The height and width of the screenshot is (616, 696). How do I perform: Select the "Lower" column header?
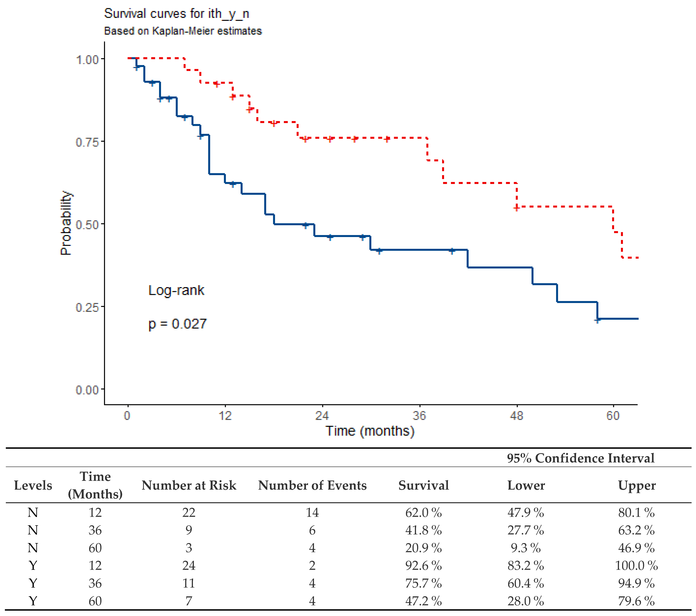coord(526,485)
